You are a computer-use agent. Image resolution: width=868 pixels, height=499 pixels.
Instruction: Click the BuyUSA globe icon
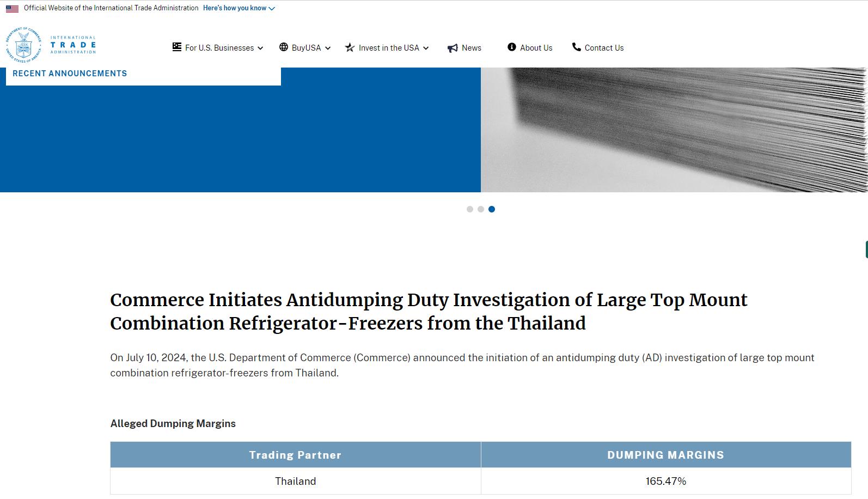(x=284, y=47)
